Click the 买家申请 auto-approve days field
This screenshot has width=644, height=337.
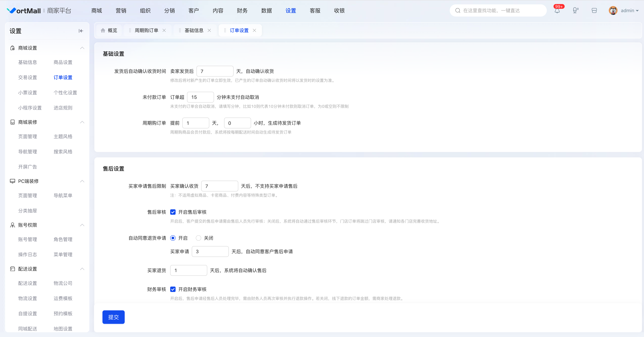click(x=210, y=252)
